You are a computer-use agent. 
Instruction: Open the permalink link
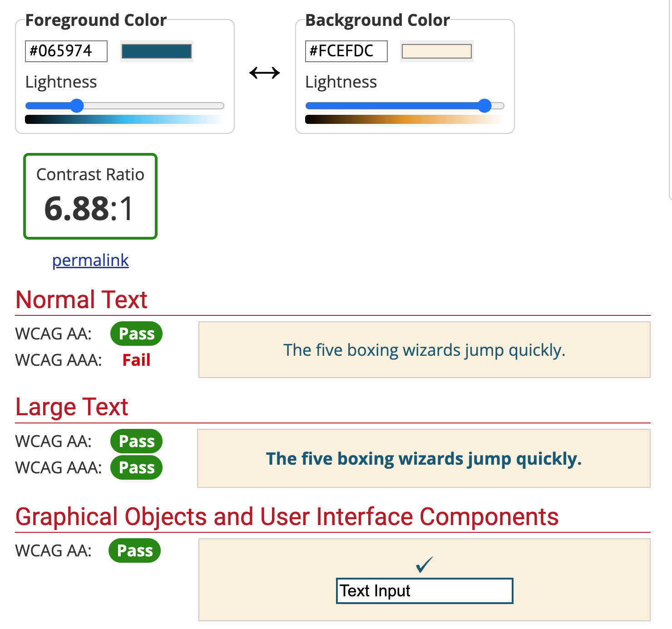90,260
